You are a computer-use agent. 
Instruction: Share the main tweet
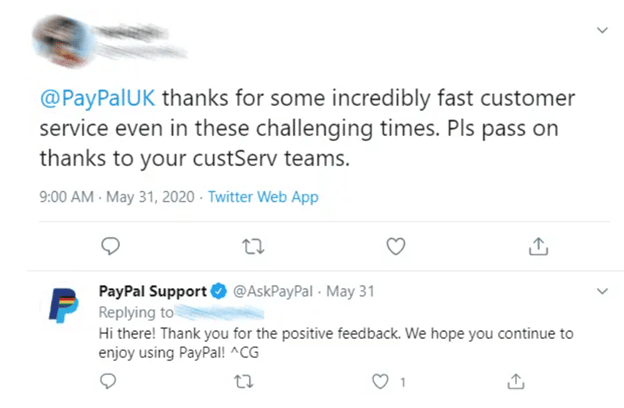(538, 245)
